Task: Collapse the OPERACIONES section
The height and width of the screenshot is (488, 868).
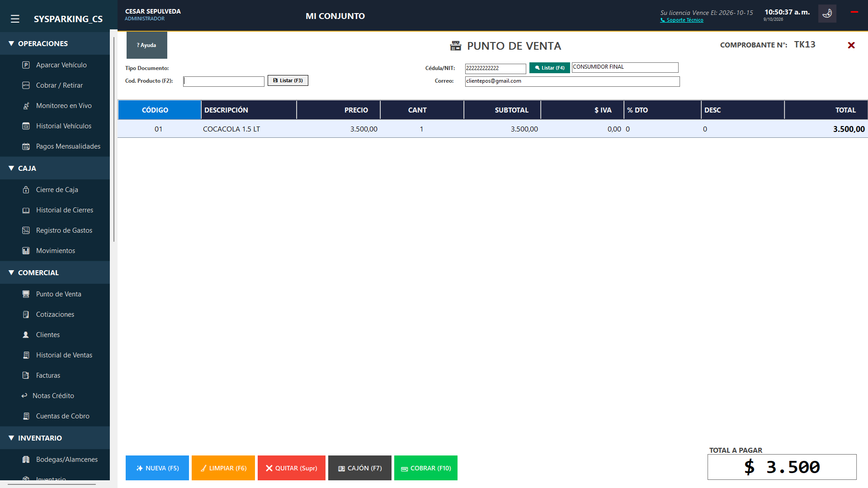Action: 55,43
